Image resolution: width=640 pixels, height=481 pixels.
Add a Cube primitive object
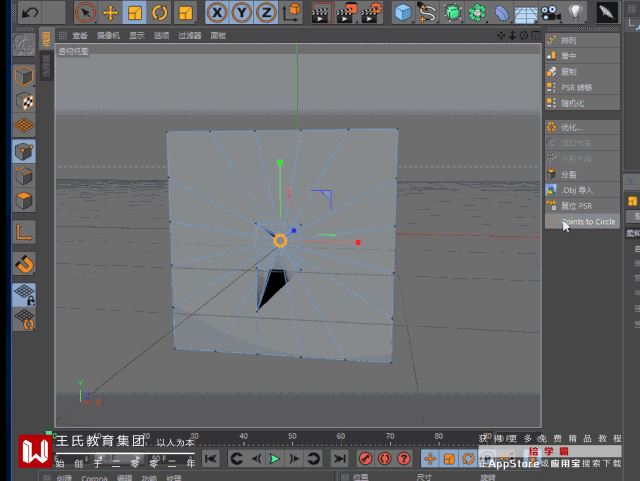(403, 13)
